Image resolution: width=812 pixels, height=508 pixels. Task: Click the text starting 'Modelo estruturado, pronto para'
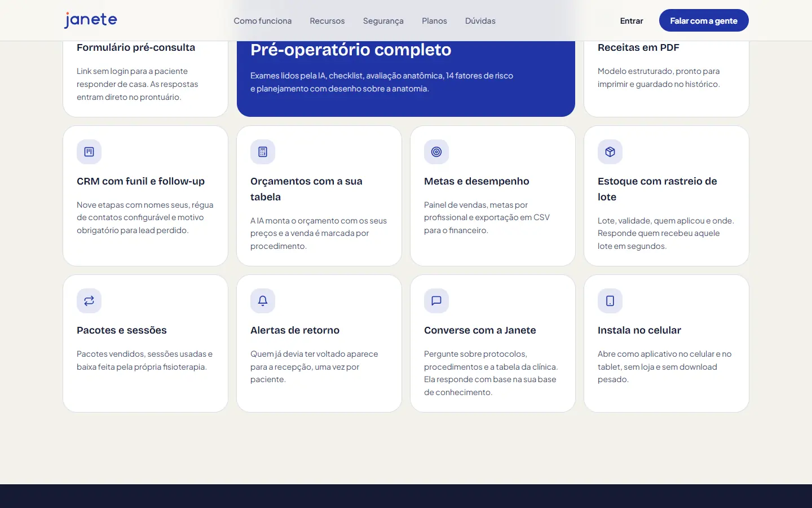coord(659,77)
